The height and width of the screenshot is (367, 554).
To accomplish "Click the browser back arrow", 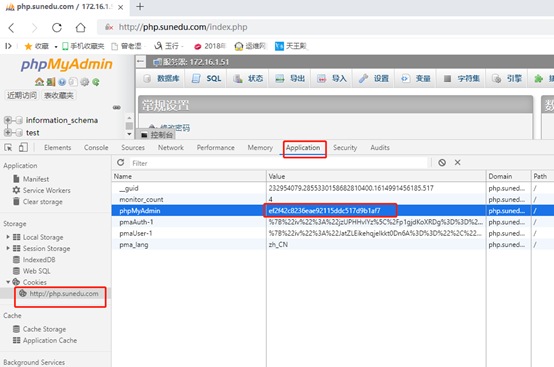I will click(x=12, y=28).
